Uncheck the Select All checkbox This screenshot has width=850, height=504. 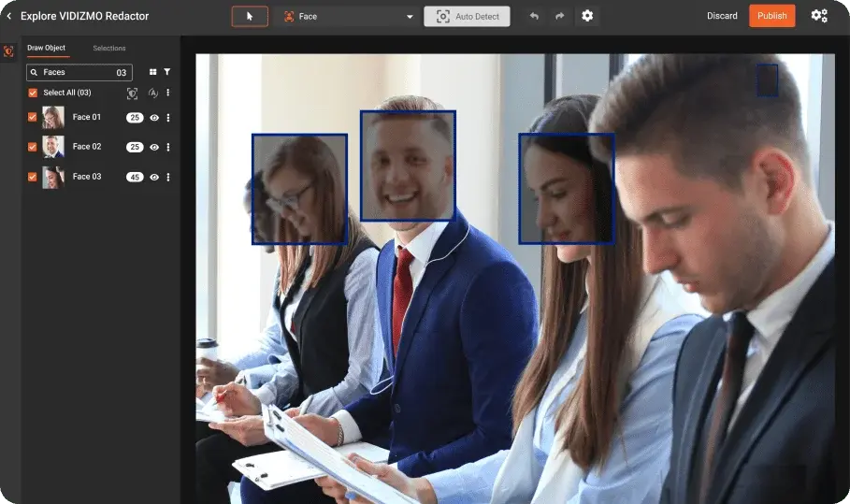(33, 94)
